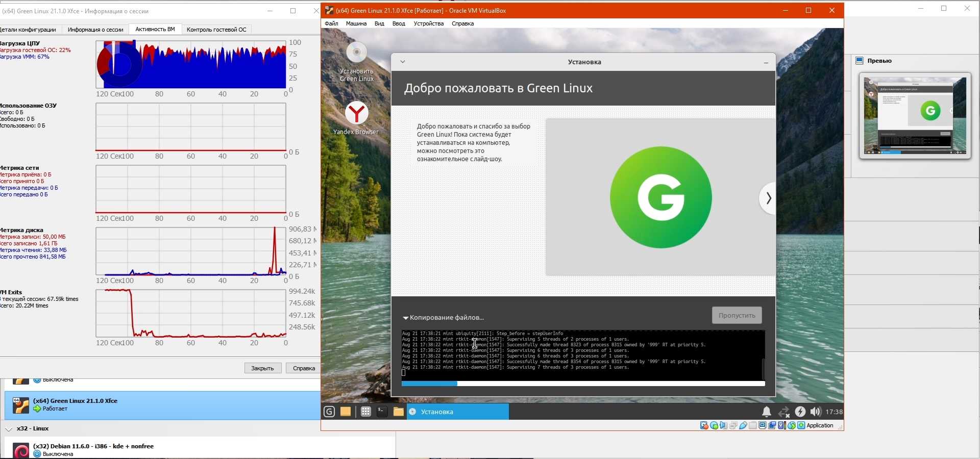
Task: Click the Green Linux VM icon in the machine list
Action: [x=21, y=405]
